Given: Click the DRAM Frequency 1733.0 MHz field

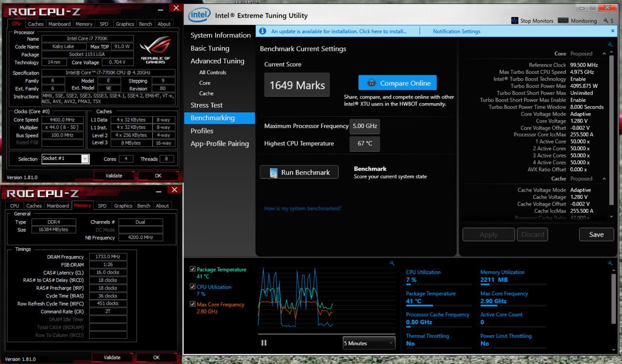Looking at the screenshot, I should tap(108, 257).
